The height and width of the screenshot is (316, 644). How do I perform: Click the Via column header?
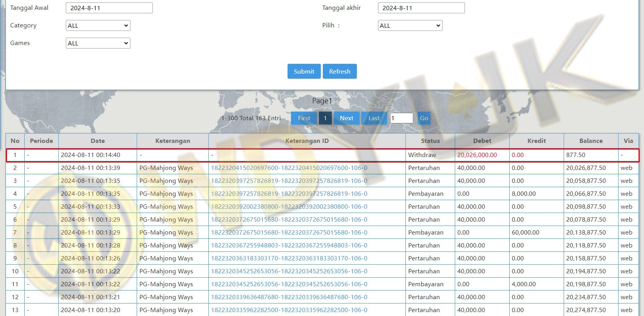(628, 141)
